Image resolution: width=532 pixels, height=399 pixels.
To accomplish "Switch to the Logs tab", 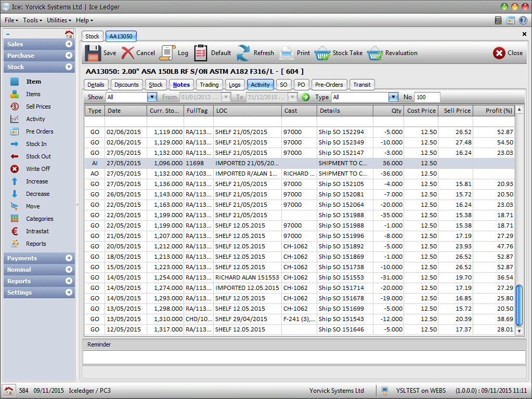I will click(235, 85).
